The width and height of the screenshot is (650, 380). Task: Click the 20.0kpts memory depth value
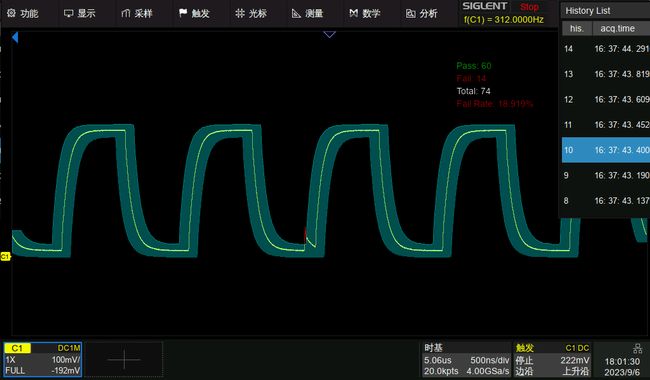click(x=441, y=371)
